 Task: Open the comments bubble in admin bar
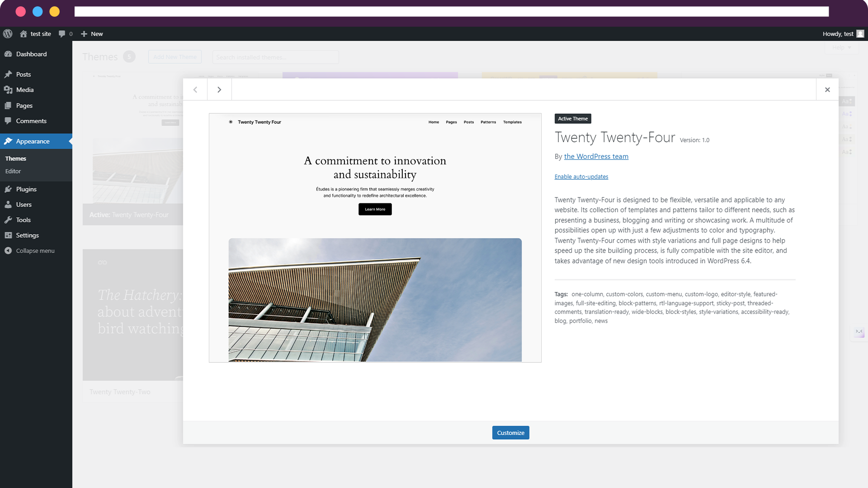62,34
